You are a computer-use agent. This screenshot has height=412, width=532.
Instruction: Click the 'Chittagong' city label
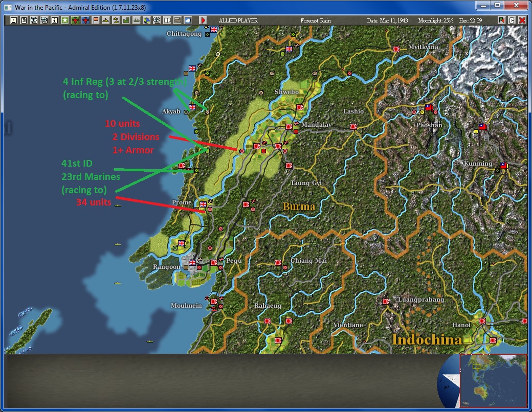[184, 34]
